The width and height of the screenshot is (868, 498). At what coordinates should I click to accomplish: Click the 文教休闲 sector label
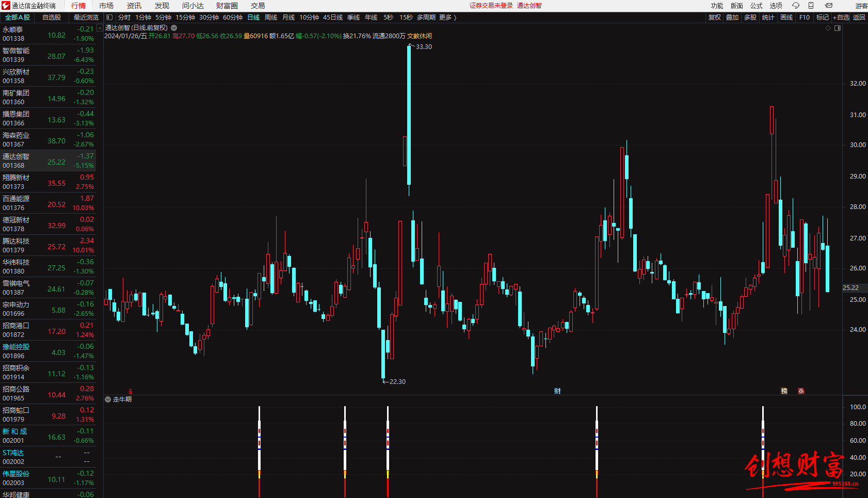(420, 36)
